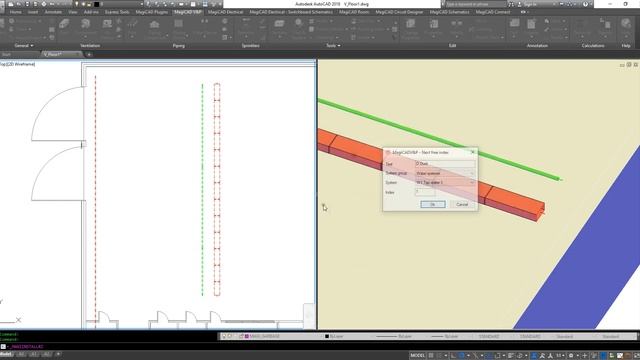The width and height of the screenshot is (640, 360).
Task: Open the Insert ribbon tab
Action: click(x=33, y=12)
